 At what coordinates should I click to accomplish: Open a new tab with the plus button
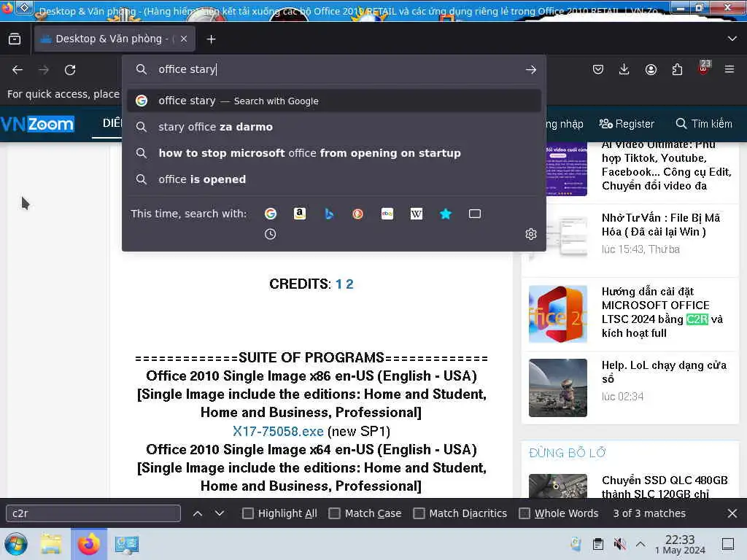coord(211,39)
